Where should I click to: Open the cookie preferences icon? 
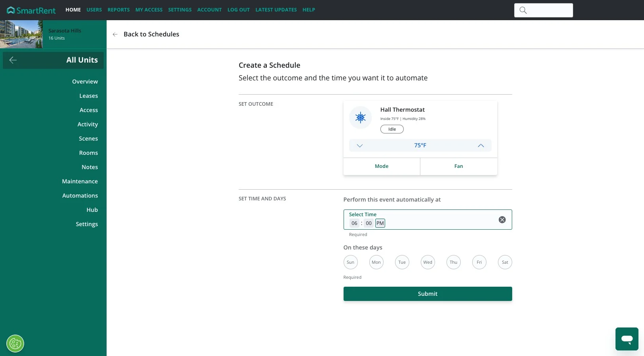(15, 344)
